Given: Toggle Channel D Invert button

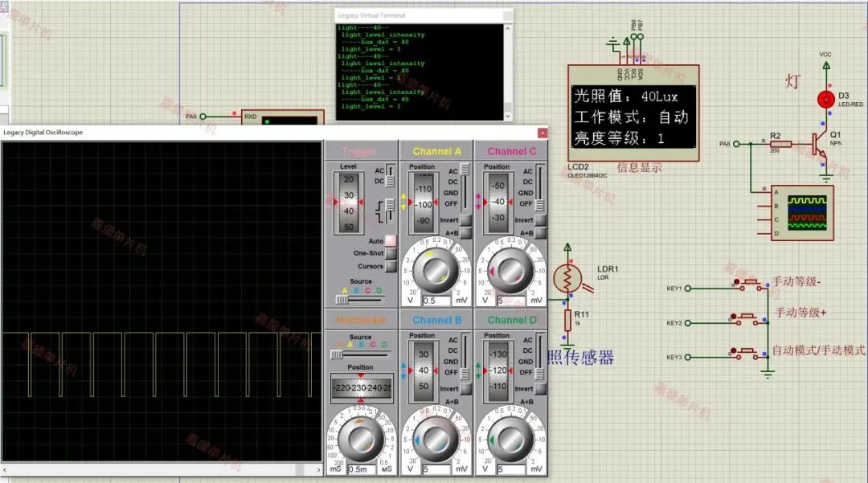Looking at the screenshot, I should tap(541, 389).
